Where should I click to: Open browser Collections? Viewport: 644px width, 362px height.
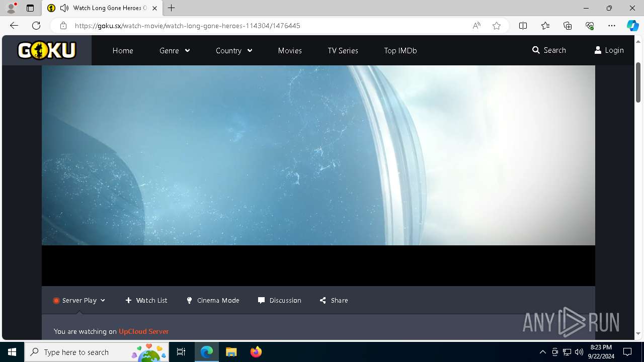[x=568, y=26]
